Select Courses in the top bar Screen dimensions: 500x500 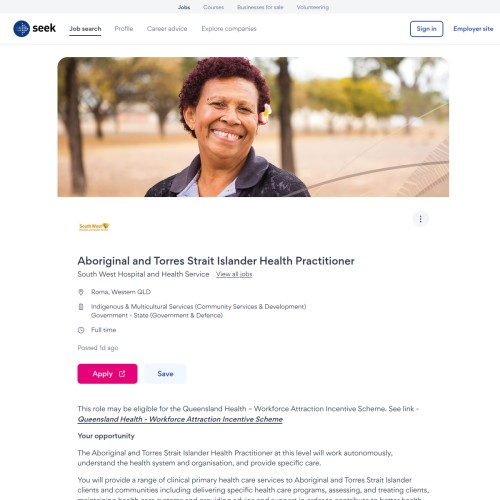tap(213, 7)
